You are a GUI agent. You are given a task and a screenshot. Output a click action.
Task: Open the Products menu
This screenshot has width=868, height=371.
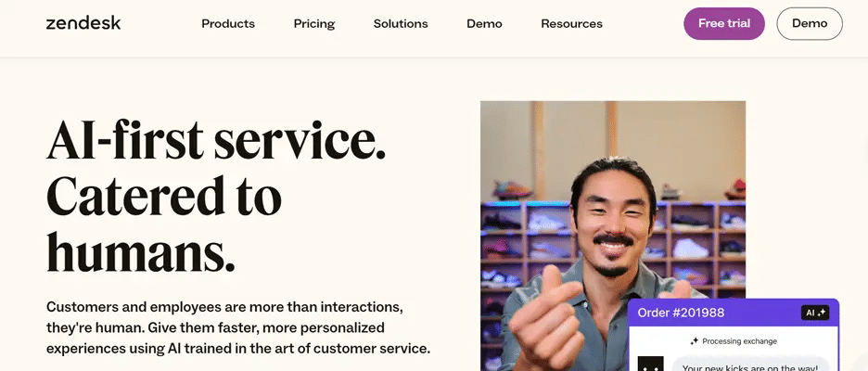tap(228, 24)
